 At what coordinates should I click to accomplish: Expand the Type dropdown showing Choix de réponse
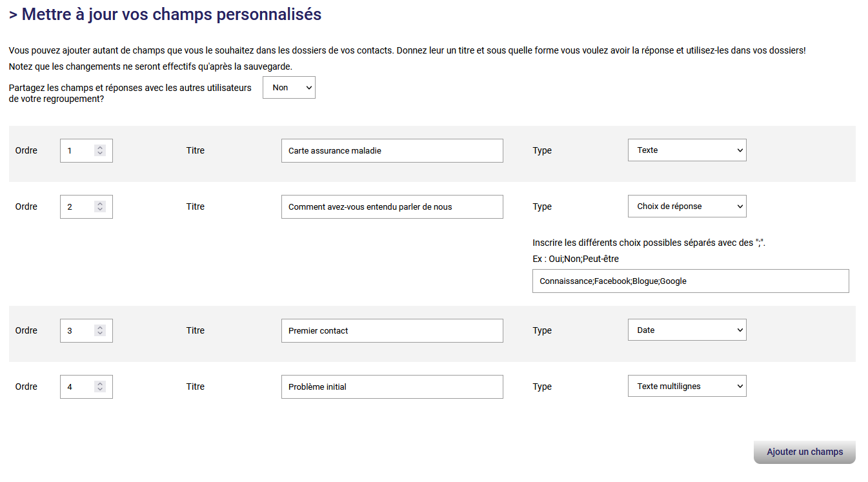(x=687, y=206)
